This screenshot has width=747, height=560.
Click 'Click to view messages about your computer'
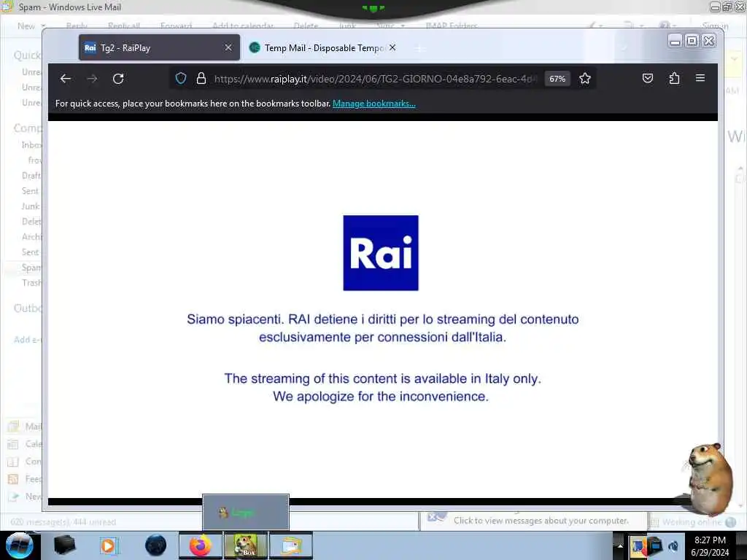click(x=541, y=521)
